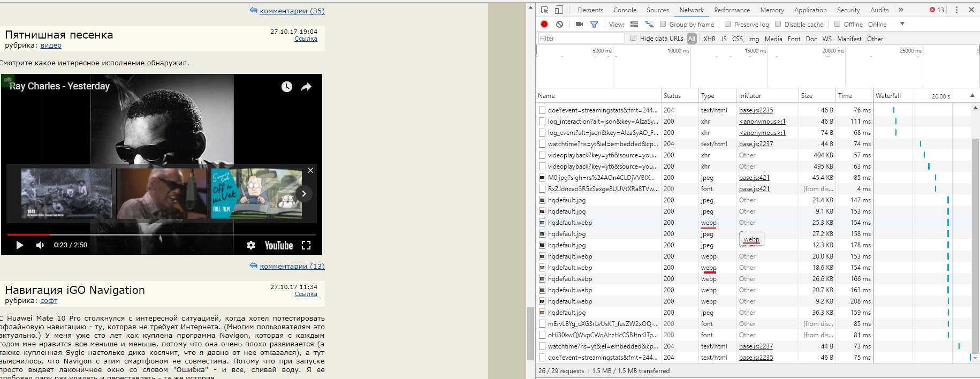Screen dimensions: 980x379
Task: Filter requests by XHR
Action: (709, 39)
